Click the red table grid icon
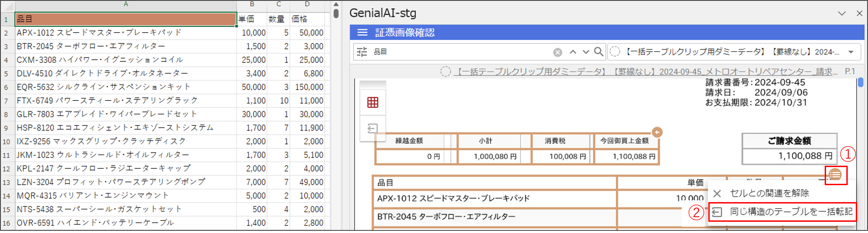This screenshot has height=233, width=868. [x=373, y=102]
